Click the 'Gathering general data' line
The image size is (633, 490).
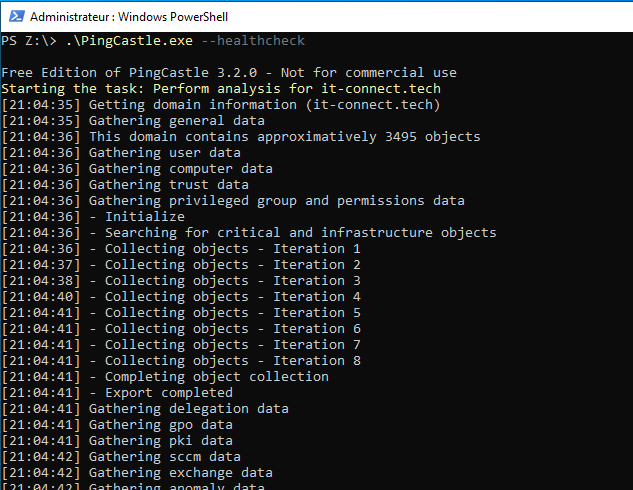(176, 121)
